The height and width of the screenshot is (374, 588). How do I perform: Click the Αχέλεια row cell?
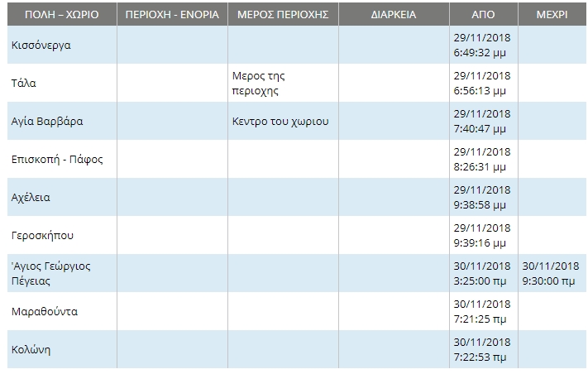[62, 197]
